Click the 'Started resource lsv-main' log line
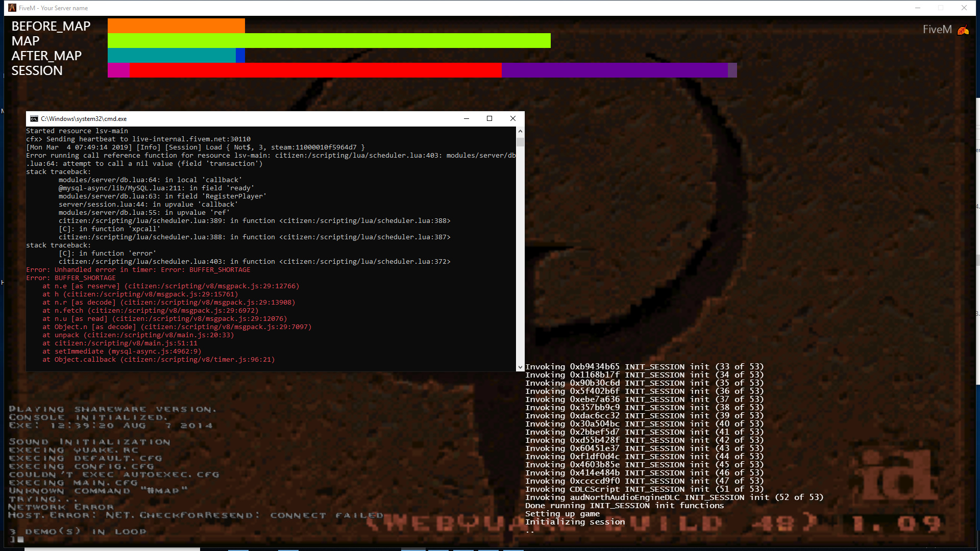The height and width of the screenshot is (551, 980). pyautogui.click(x=77, y=131)
